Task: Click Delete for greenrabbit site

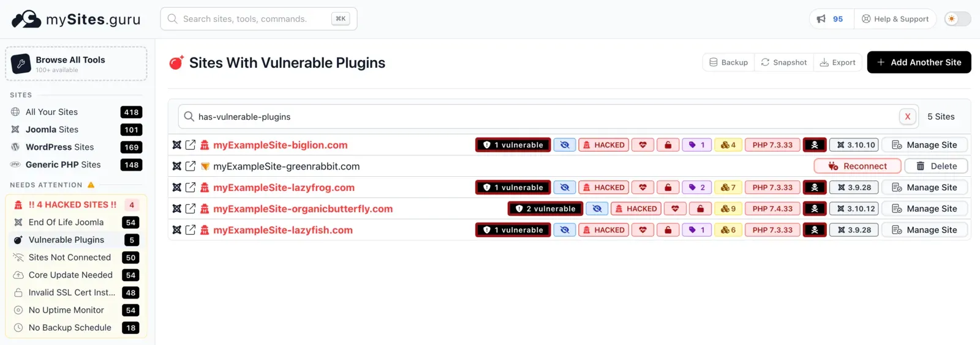Action: [x=936, y=166]
